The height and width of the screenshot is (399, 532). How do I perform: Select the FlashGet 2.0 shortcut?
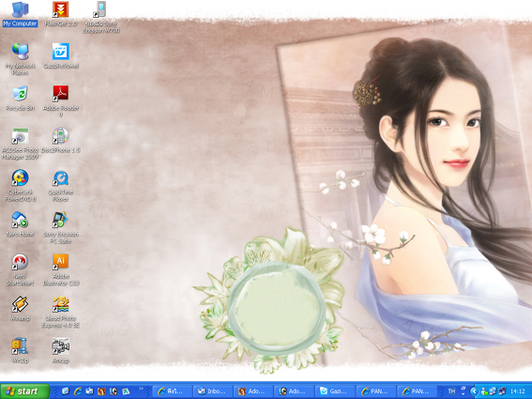click(x=61, y=14)
